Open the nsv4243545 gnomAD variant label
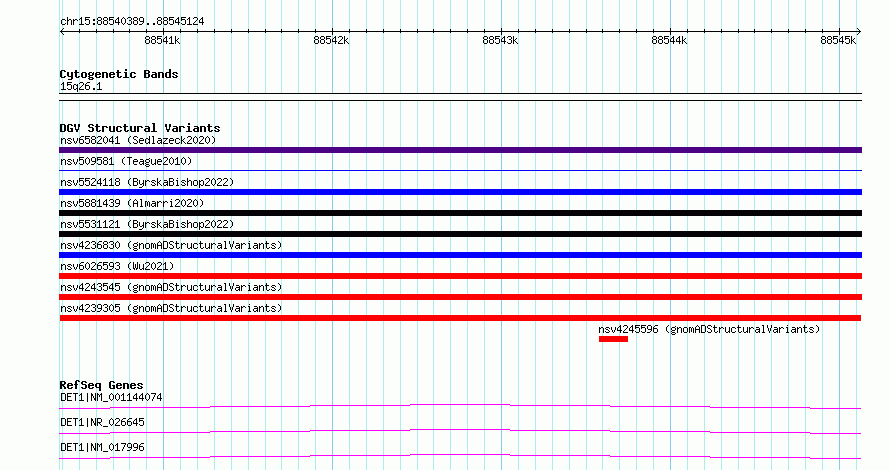This screenshot has width=890, height=470. 171,287
